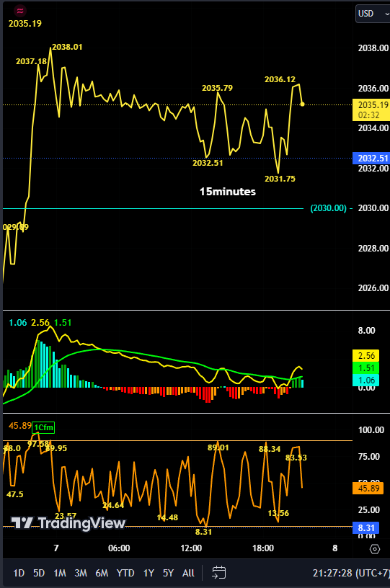Screen dimensions: 390x588
Task: Click the 24.64 oscillator label
Action: click(x=113, y=506)
